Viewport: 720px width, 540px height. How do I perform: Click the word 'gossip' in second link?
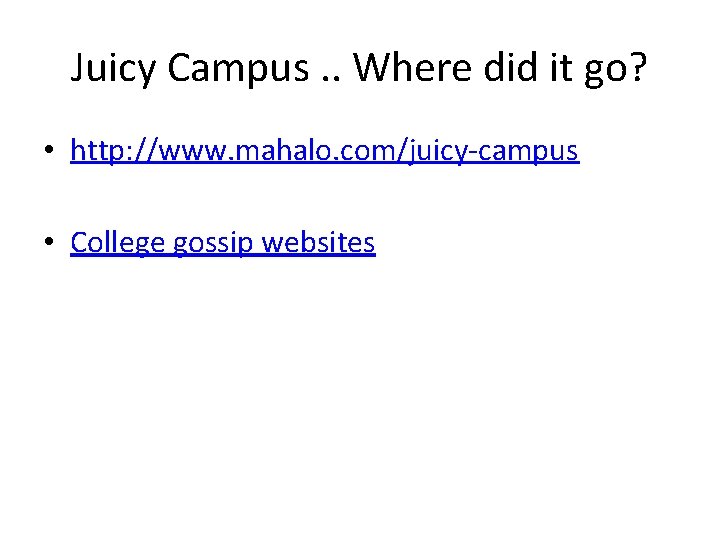214,242
